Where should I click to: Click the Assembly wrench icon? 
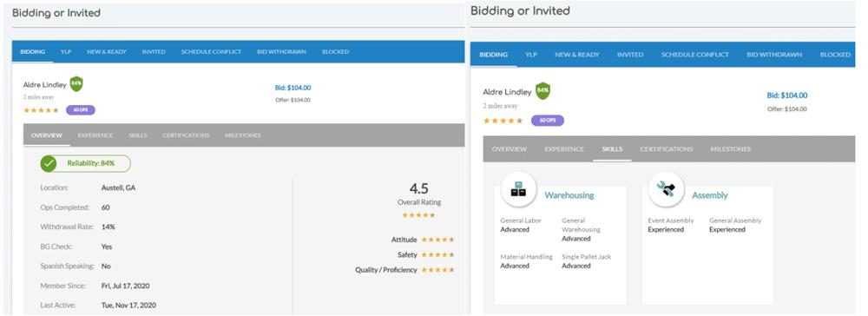(666, 189)
